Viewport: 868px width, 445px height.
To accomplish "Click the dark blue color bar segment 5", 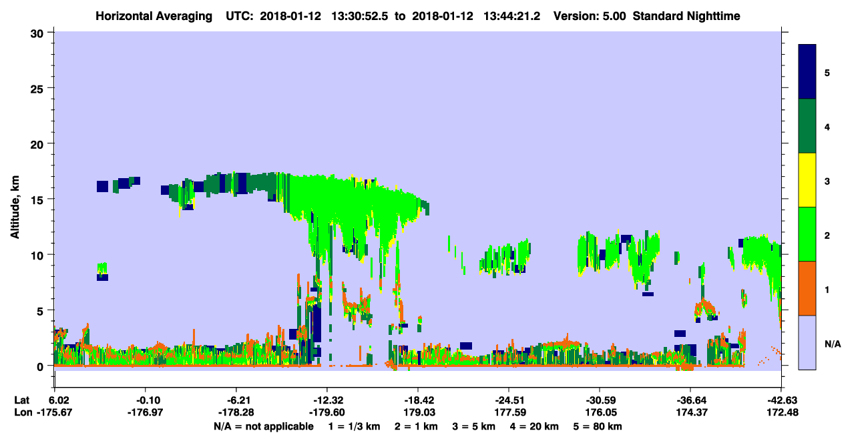I will click(x=807, y=72).
